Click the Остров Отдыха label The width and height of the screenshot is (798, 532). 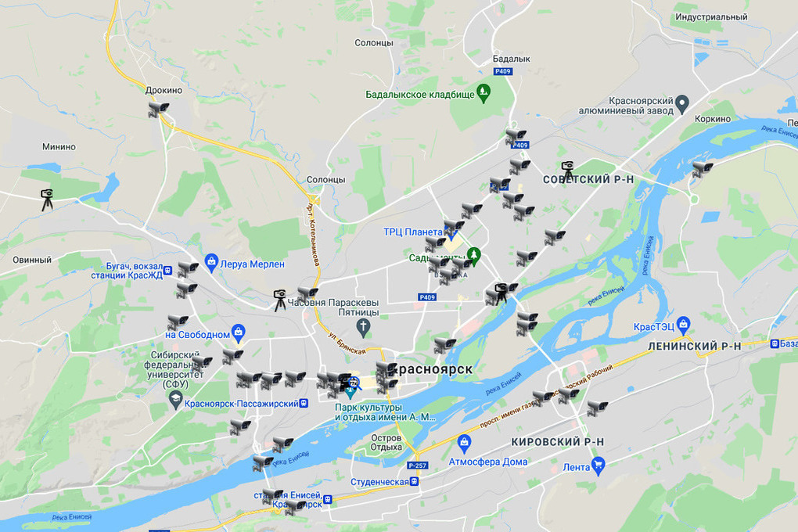pyautogui.click(x=386, y=442)
